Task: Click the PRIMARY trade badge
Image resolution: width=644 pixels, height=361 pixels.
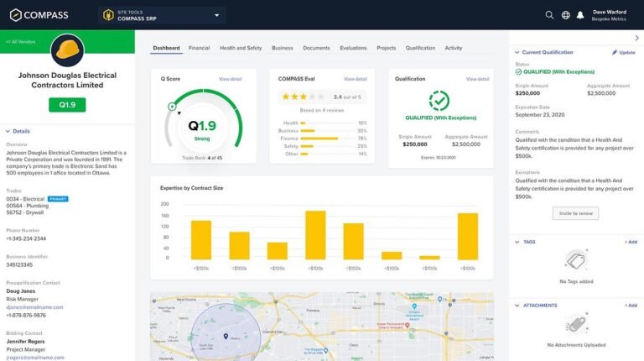Action: (58, 199)
